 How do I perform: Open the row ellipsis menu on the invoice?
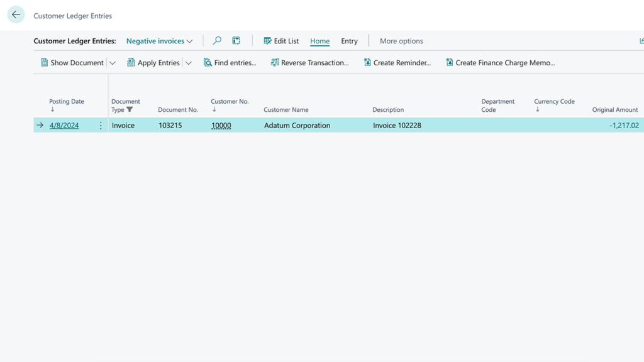tap(100, 125)
